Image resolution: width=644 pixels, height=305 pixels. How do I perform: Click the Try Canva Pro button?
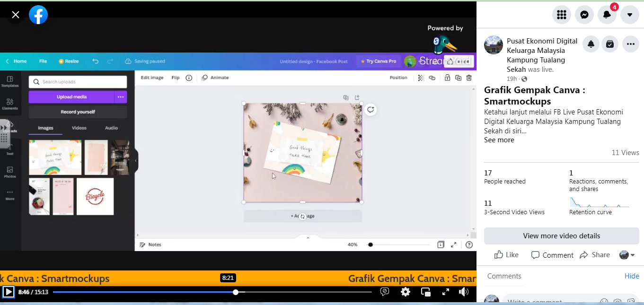[x=378, y=61]
